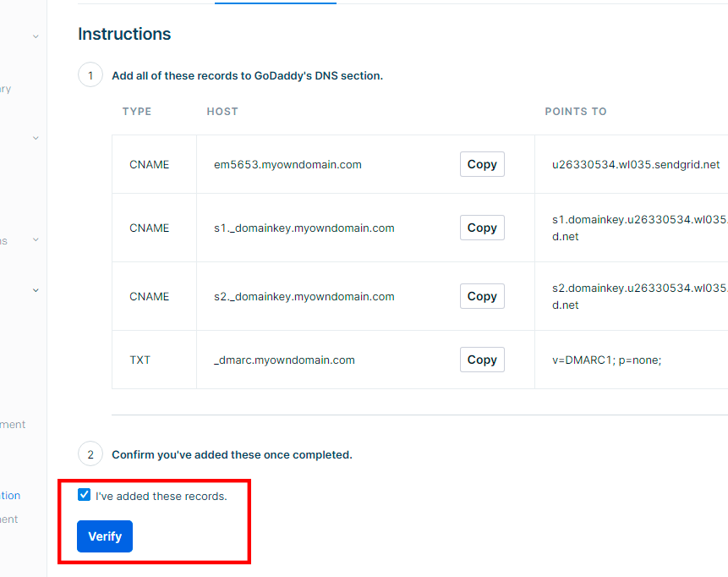Click the TYPE column header

[137, 112]
